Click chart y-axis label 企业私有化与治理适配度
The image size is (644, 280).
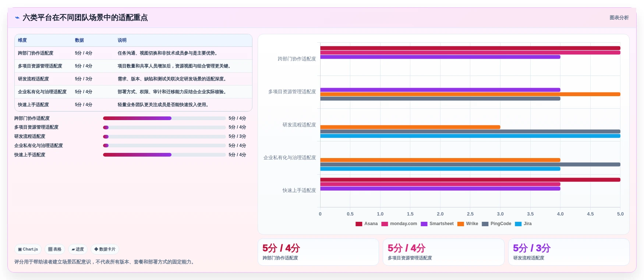pos(290,158)
